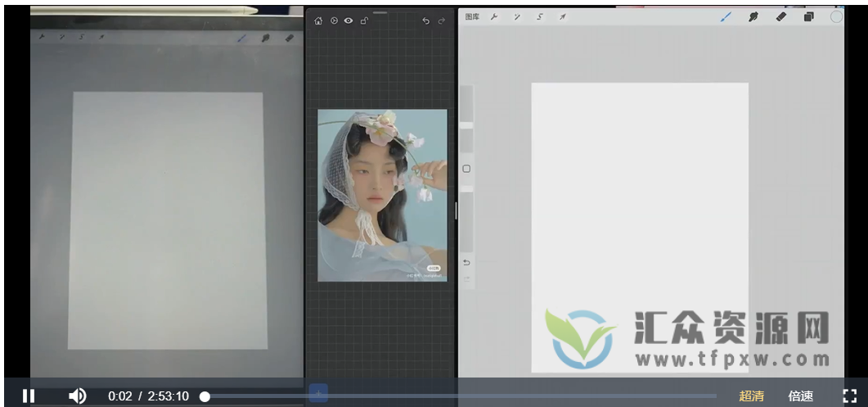868x407 pixels.
Task: Click the 0:02 current time readout
Action: coord(120,396)
